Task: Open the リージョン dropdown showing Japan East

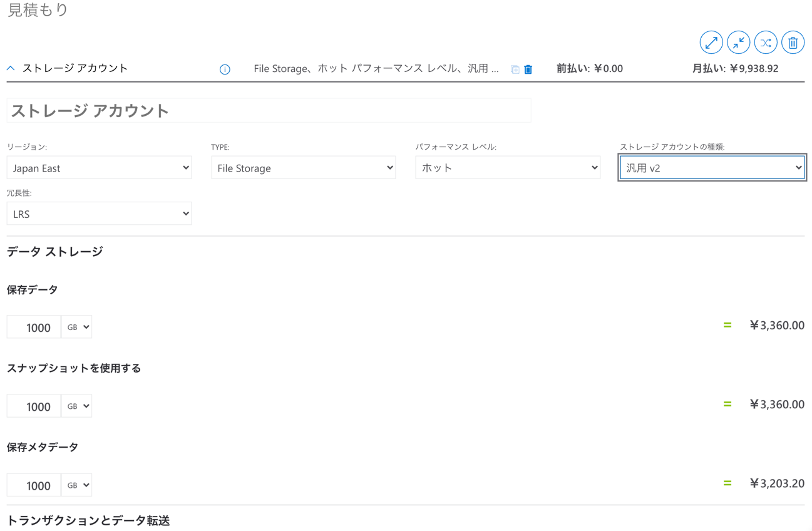Action: [x=99, y=168]
